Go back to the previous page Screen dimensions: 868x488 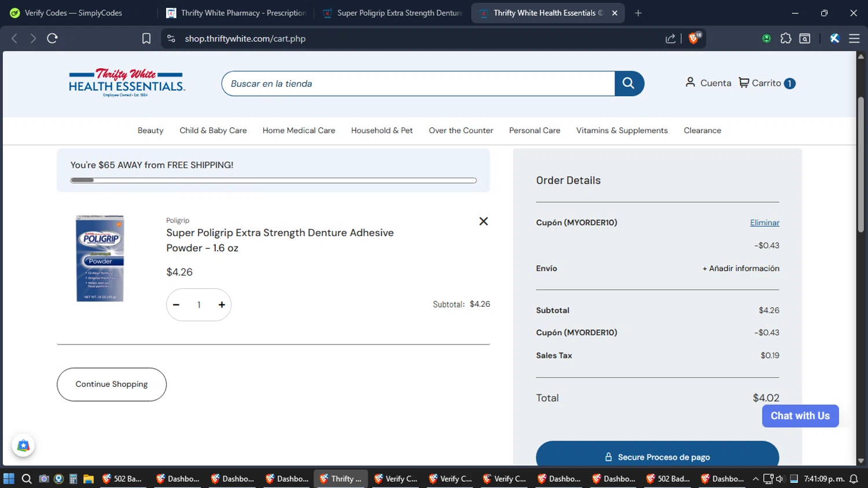pos(14,39)
